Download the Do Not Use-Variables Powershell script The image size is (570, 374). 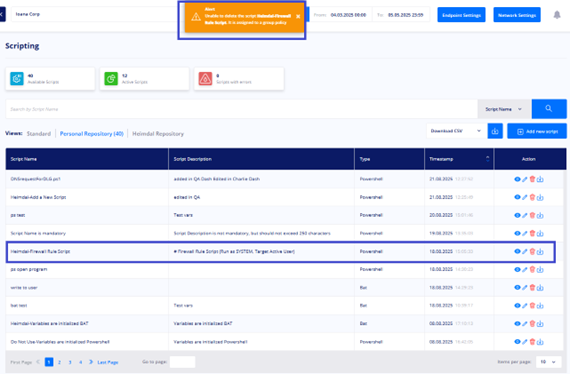[x=540, y=342]
